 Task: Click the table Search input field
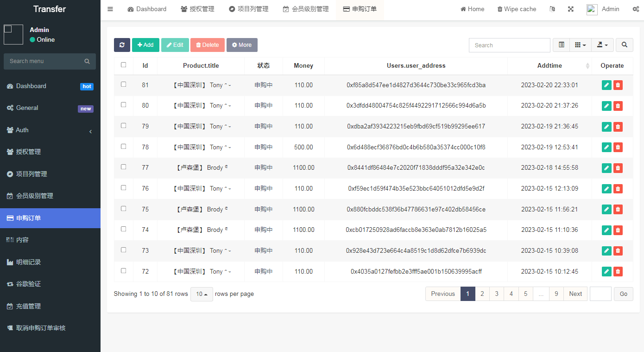[509, 45]
